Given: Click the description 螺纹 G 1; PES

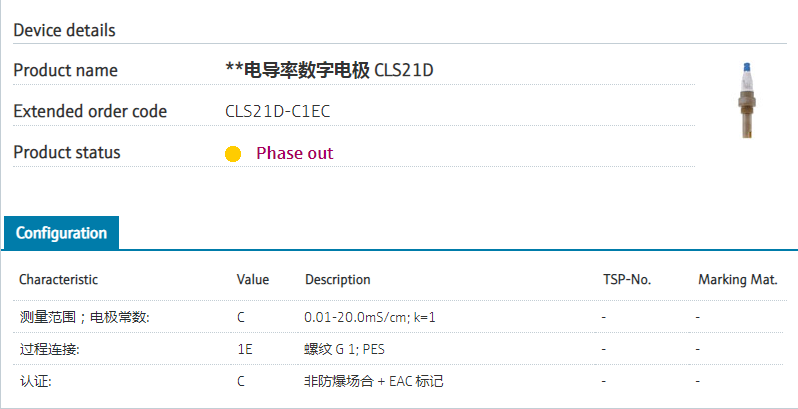Looking at the screenshot, I should click(x=344, y=349).
